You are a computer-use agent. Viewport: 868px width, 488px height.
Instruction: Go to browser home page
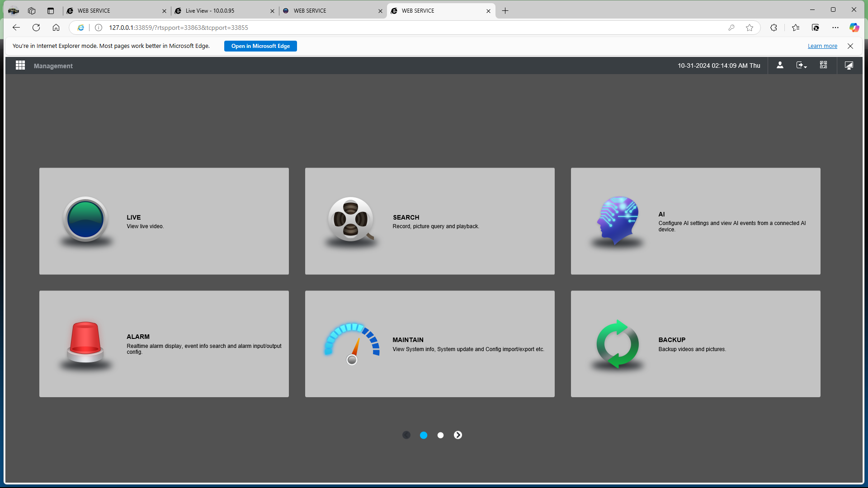point(56,28)
